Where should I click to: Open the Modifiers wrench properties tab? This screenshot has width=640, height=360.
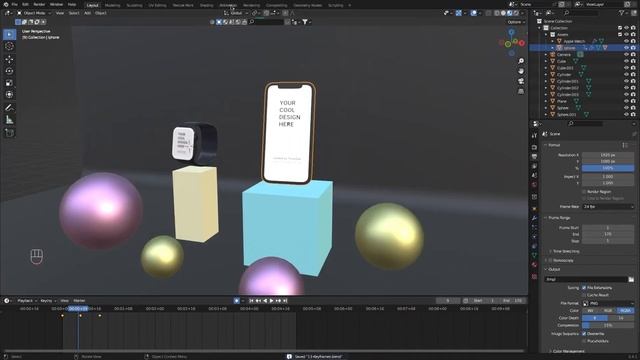(534, 218)
